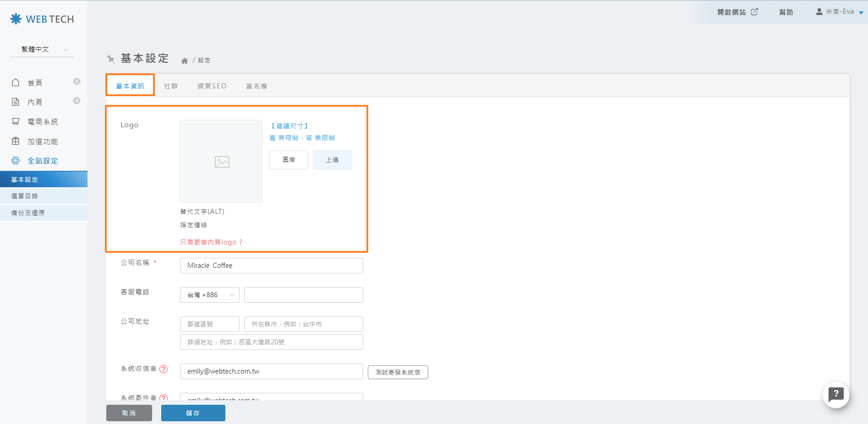
Task: Switch to the 網頁SEO tab
Action: [x=212, y=86]
